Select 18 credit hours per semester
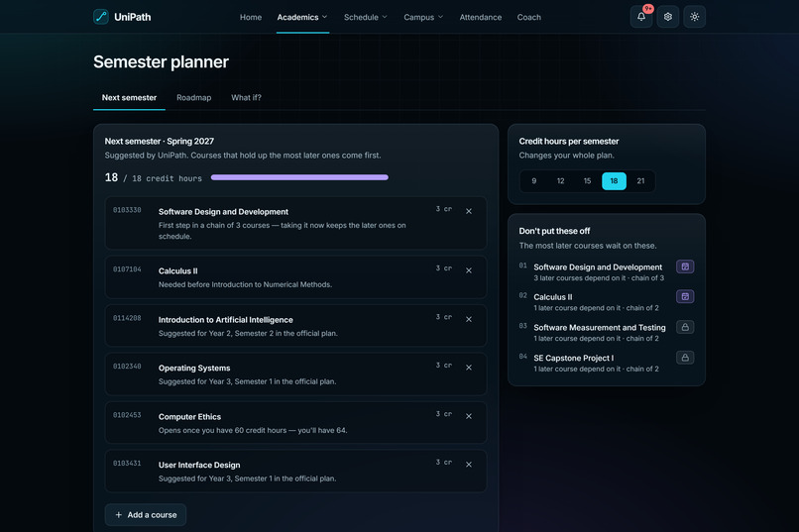Image resolution: width=799 pixels, height=532 pixels. [614, 181]
